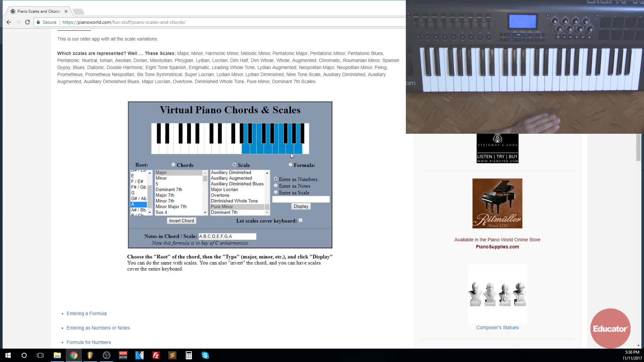Screen dimensions: 644x362
Task: Open the Calculator taskbar icon
Action: coord(189,355)
